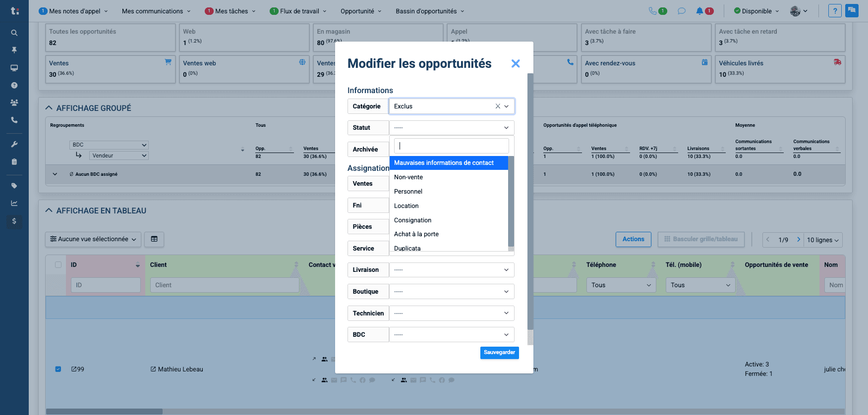Click the pin icon in left sidebar

pyautogui.click(x=14, y=50)
